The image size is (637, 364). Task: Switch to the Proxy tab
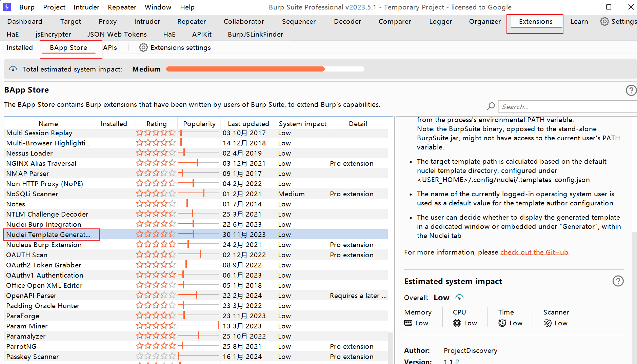pyautogui.click(x=107, y=21)
